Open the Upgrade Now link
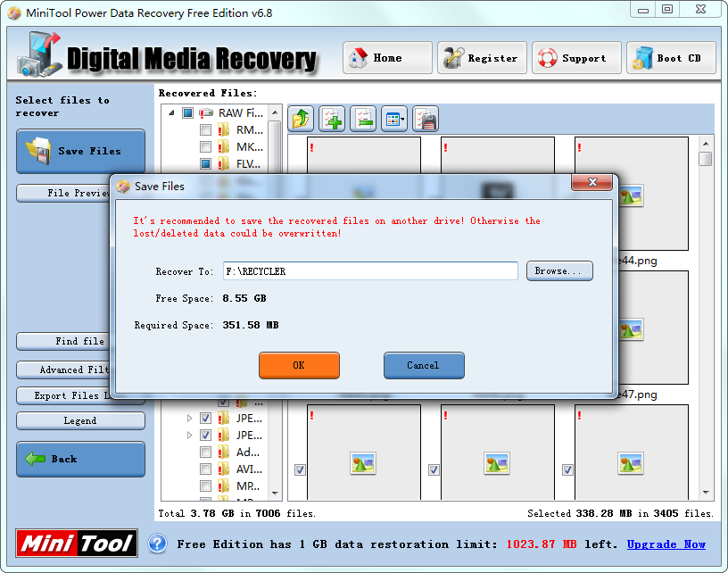Screen dimensions: 728x573 [x=666, y=544]
